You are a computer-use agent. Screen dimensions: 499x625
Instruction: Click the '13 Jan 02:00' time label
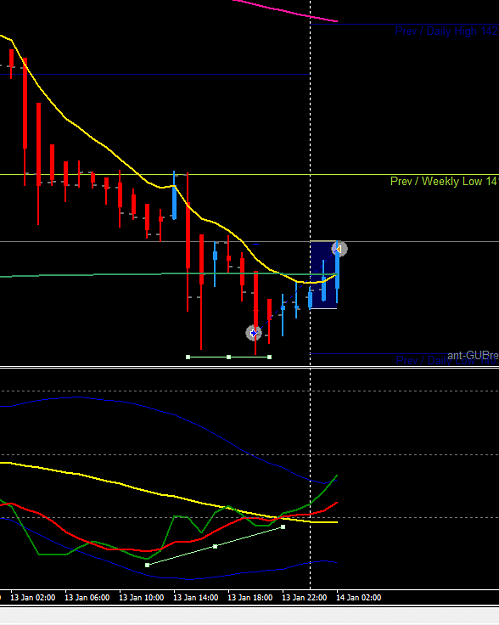pyautogui.click(x=33, y=597)
